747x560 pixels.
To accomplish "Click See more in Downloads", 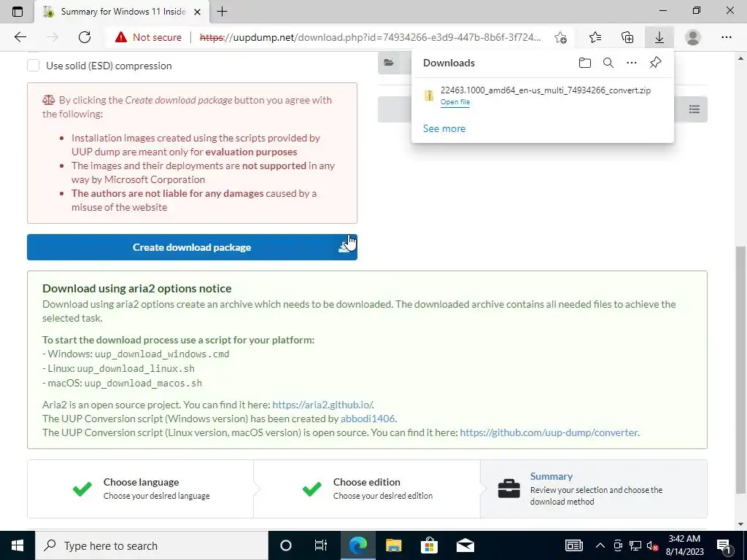I will (444, 128).
